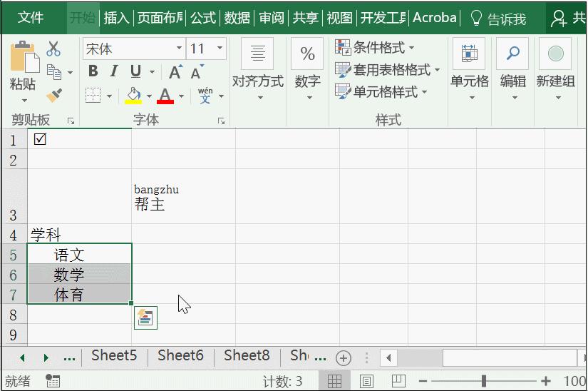Switch to Sheet5 tab
Viewport: 588px width, 391px height.
(114, 355)
